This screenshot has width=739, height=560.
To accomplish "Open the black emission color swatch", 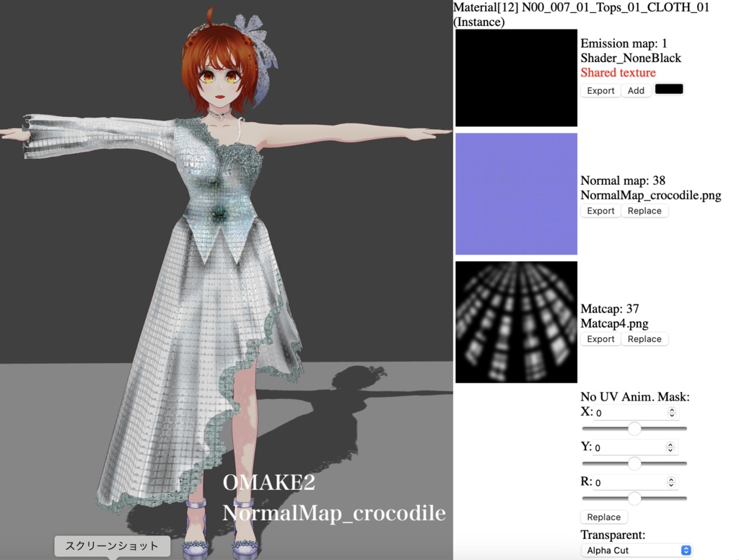I will (x=668, y=89).
